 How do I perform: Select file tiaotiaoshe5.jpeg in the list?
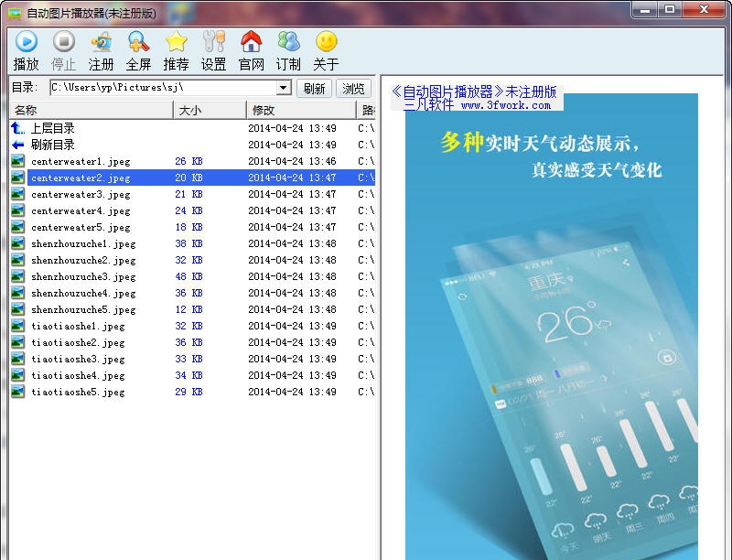pos(78,392)
